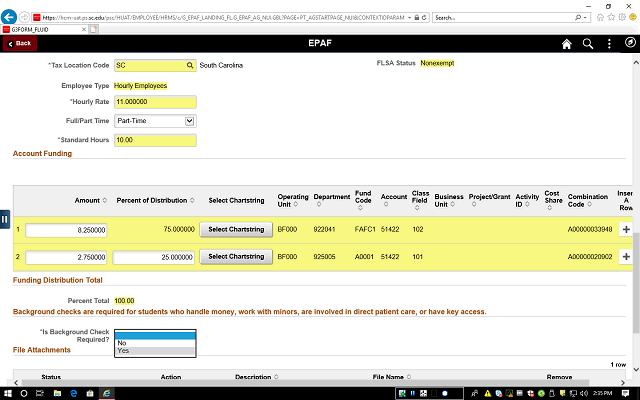
Task: Sort by the Amount column
Action: coord(91,200)
